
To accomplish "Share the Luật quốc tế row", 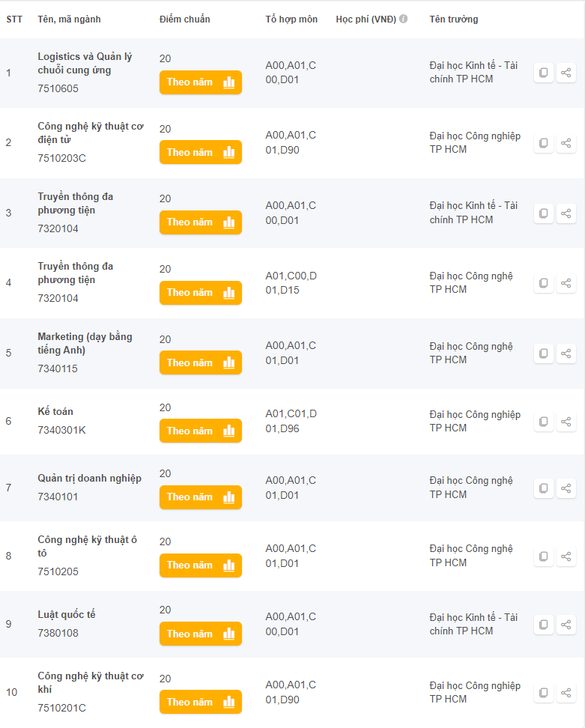I will [566, 625].
